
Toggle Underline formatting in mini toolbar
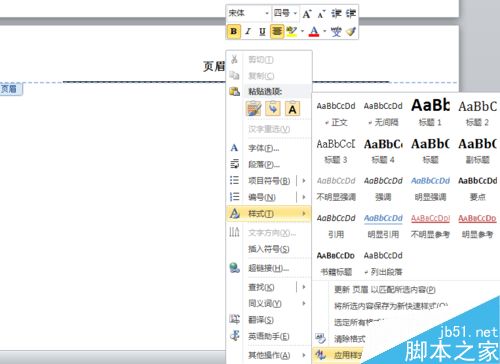point(262,31)
